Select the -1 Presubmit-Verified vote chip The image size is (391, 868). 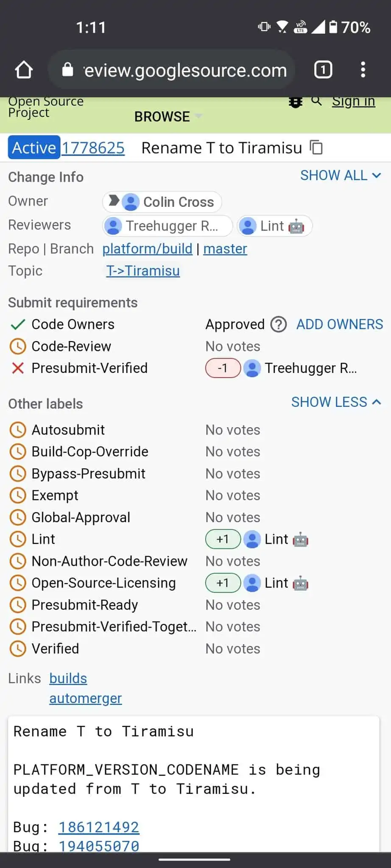click(x=223, y=368)
